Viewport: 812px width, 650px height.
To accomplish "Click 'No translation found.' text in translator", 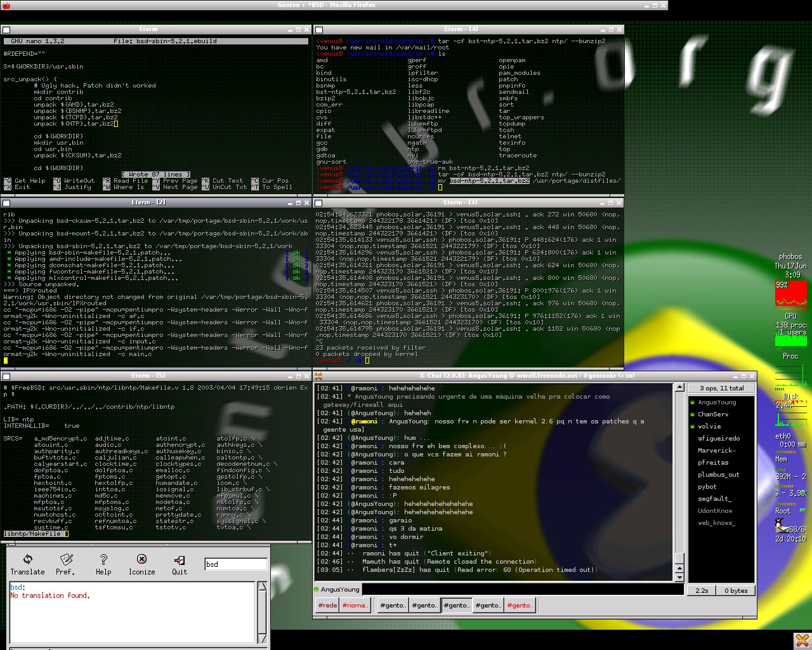I will (50, 595).
